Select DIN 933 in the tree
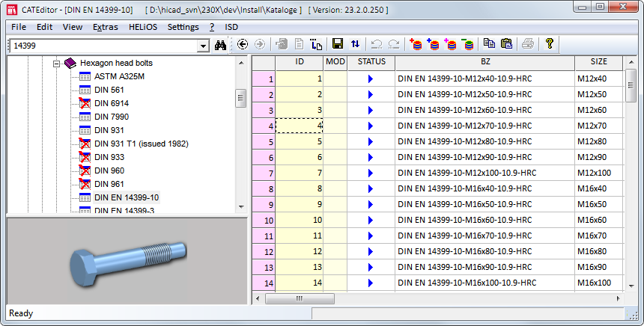The width and height of the screenshot is (644, 326). pyautogui.click(x=109, y=157)
